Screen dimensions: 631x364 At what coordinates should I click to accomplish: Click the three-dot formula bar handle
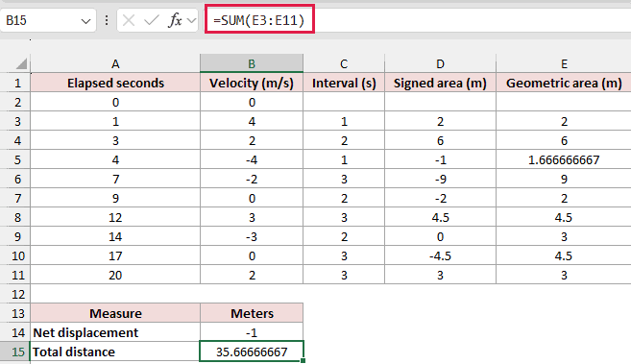(x=107, y=20)
